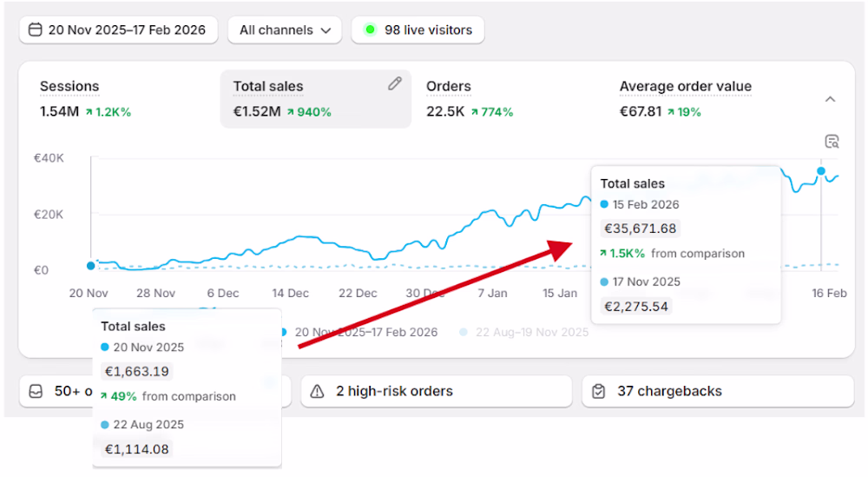This screenshot has height=477, width=868.
Task: Open the All channels dropdown
Action: 285,30
